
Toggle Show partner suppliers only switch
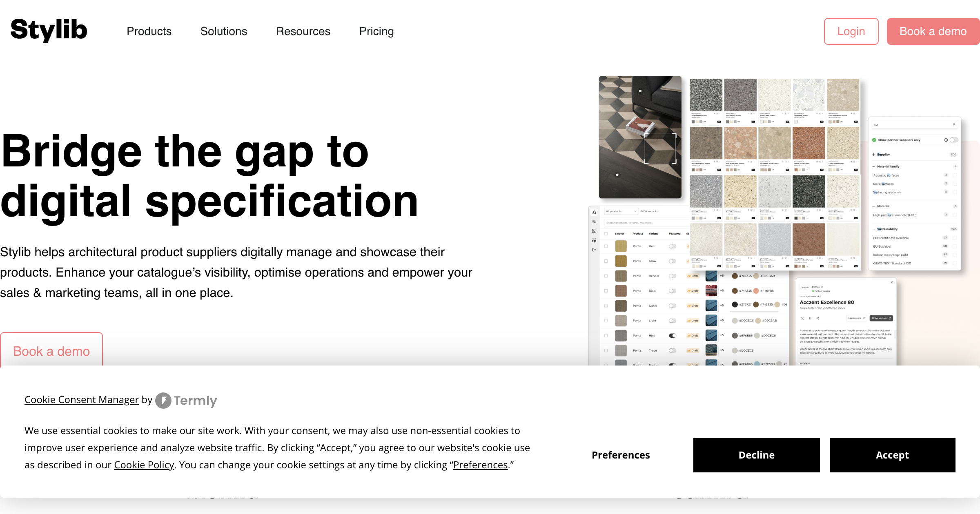pos(954,140)
